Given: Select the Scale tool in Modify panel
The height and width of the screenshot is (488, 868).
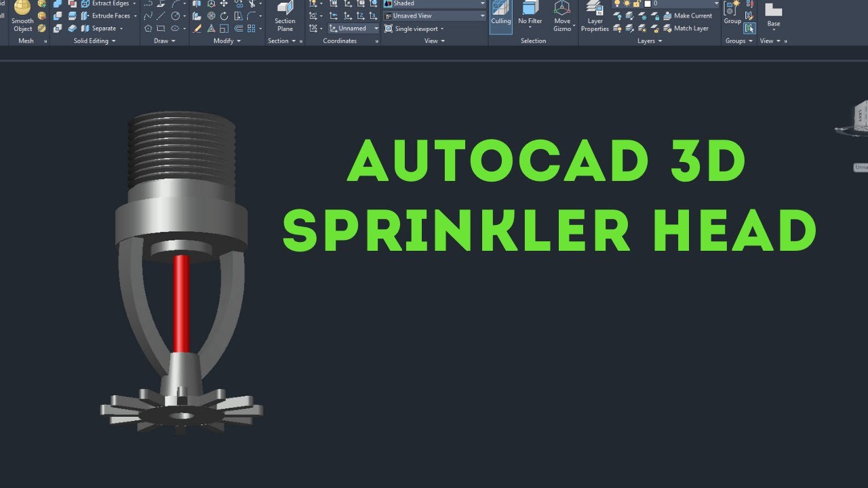Looking at the screenshot, I should pyautogui.click(x=224, y=28).
